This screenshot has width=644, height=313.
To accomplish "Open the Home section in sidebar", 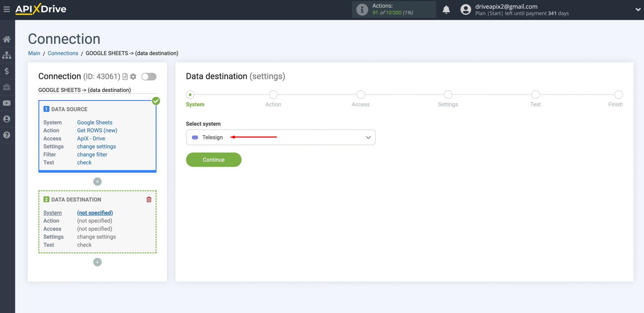I will click(7, 39).
